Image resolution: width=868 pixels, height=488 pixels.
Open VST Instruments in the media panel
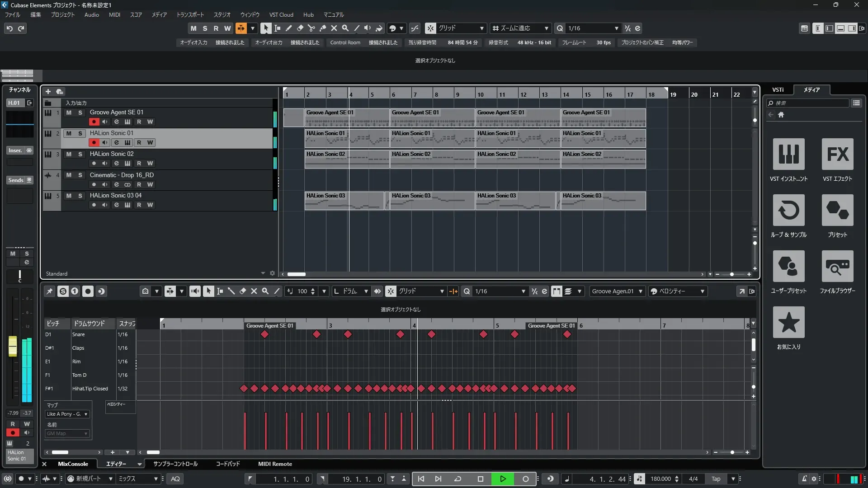(788, 154)
